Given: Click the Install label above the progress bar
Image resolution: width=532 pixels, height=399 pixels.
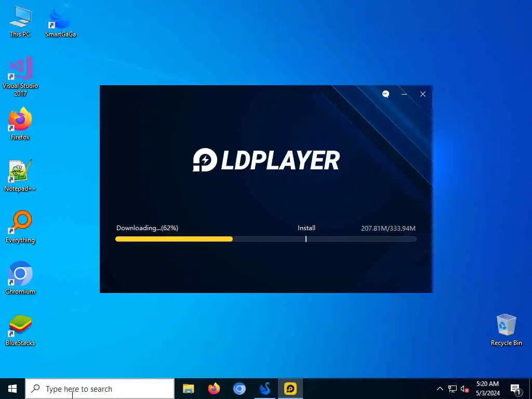Looking at the screenshot, I should (307, 228).
